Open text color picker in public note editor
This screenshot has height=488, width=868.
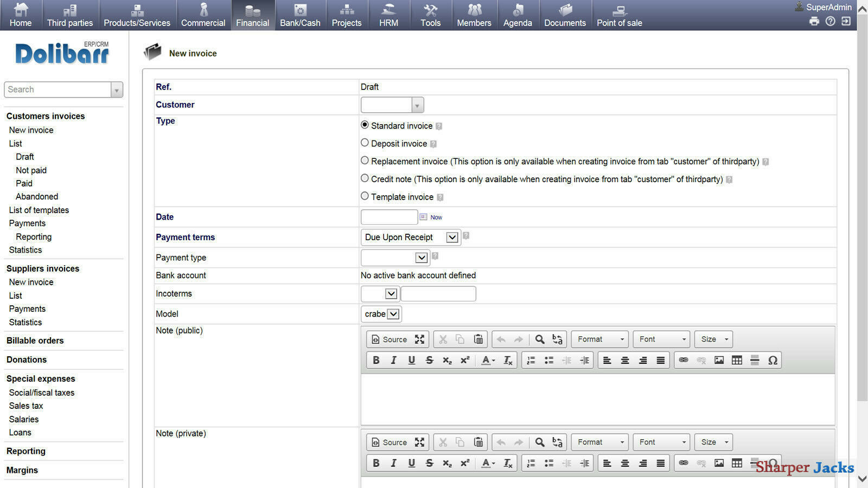(488, 360)
